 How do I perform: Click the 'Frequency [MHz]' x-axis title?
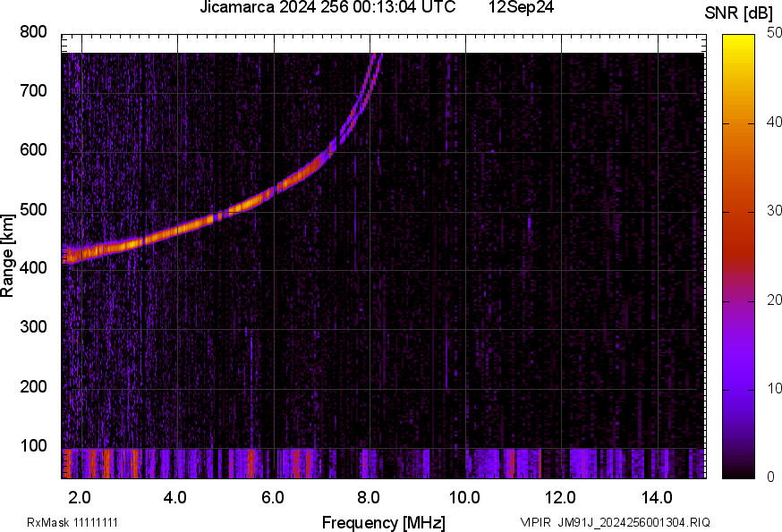coord(384,523)
